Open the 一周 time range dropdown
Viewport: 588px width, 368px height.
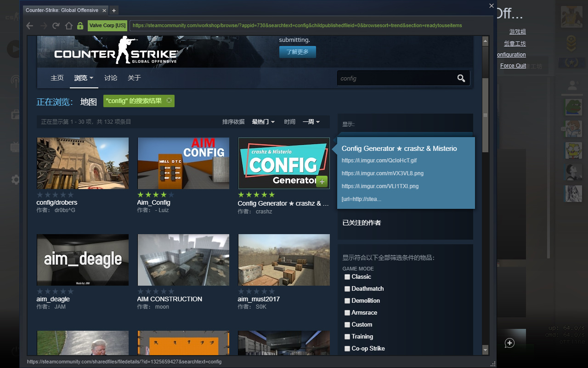coord(311,122)
